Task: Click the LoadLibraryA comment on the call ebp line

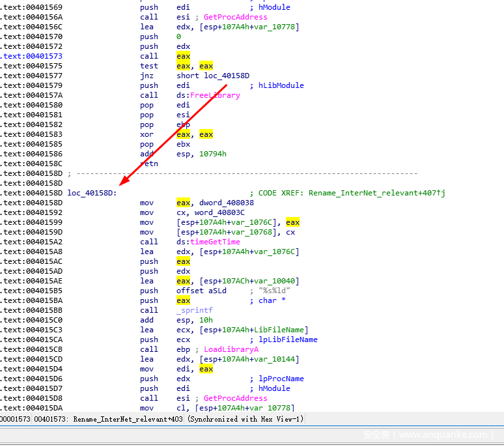Action: click(231, 349)
